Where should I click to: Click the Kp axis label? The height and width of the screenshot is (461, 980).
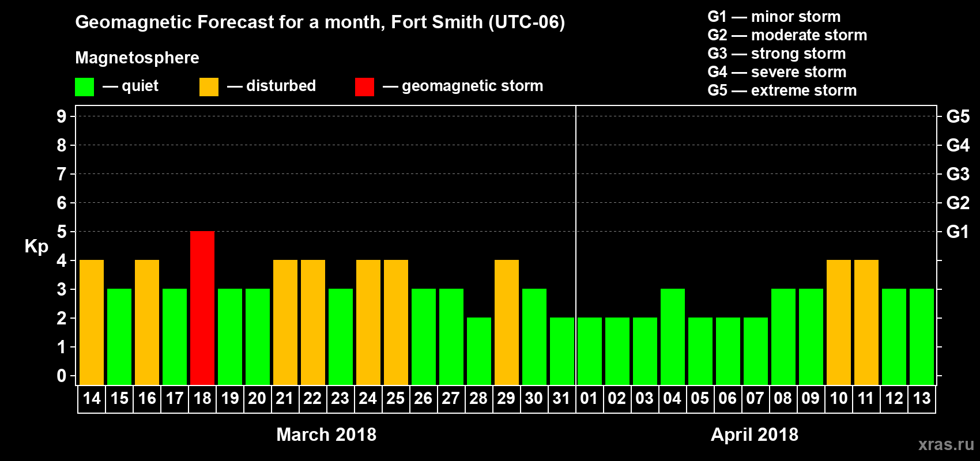click(x=36, y=247)
